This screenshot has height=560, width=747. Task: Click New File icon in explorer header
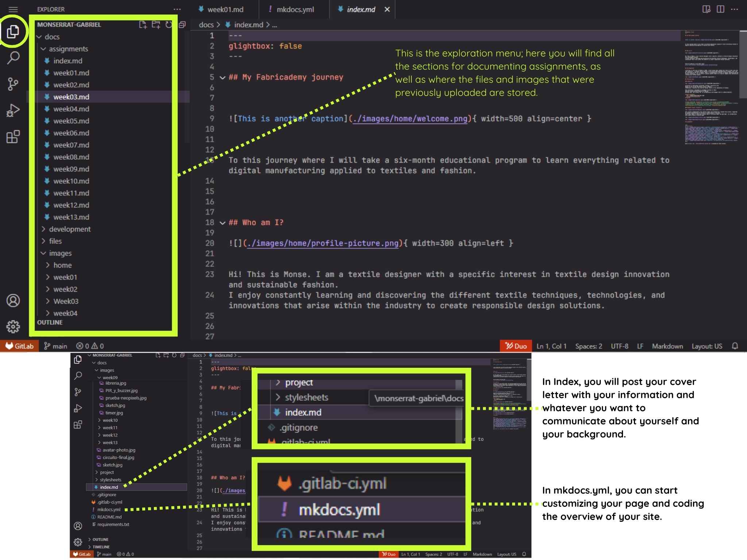click(x=143, y=25)
